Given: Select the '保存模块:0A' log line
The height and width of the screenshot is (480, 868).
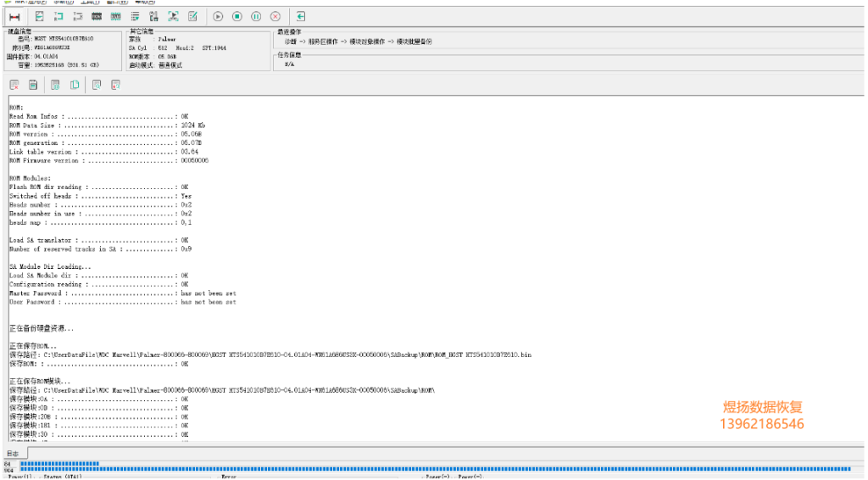Looking at the screenshot, I should coord(99,399).
